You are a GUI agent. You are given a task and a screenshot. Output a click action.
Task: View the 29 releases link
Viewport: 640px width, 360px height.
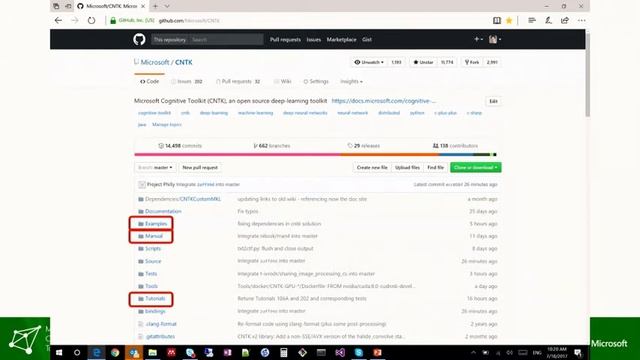(364, 146)
